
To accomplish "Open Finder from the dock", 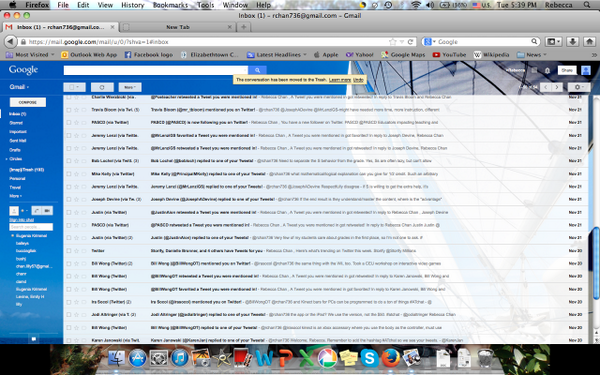I will [117, 358].
